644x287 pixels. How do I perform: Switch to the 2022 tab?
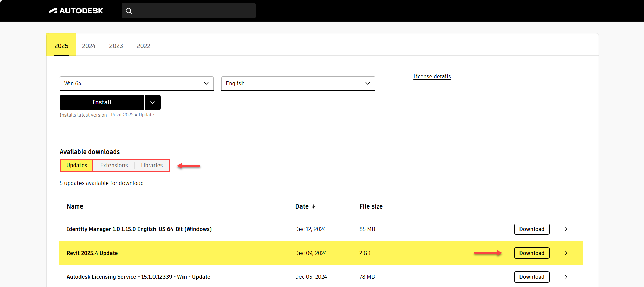[x=144, y=46]
